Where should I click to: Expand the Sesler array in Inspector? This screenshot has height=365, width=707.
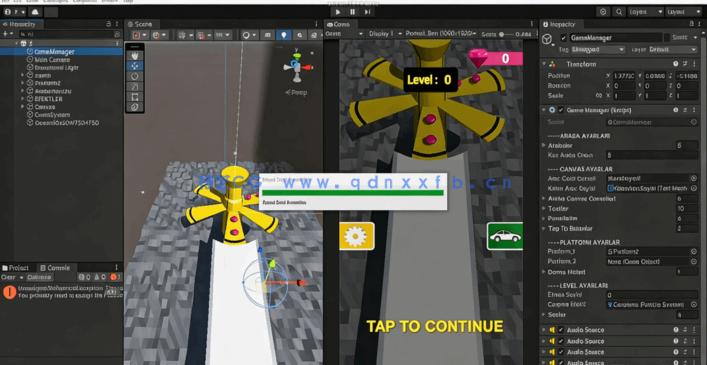(544, 315)
